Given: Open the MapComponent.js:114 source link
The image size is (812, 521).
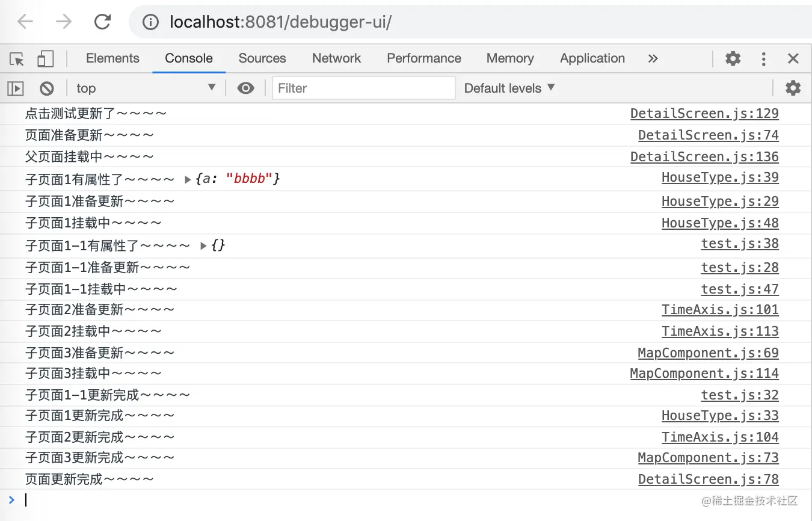Looking at the screenshot, I should coord(704,374).
